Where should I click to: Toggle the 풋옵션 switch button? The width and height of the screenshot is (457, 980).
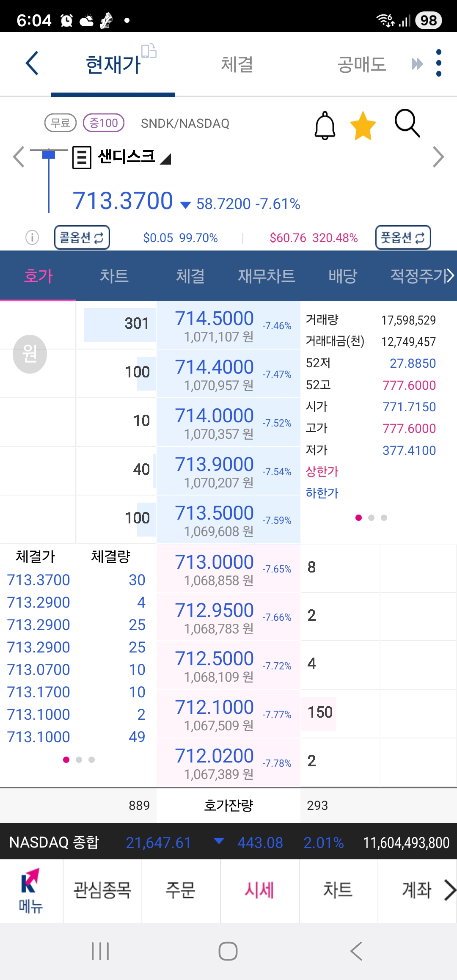[x=403, y=237]
